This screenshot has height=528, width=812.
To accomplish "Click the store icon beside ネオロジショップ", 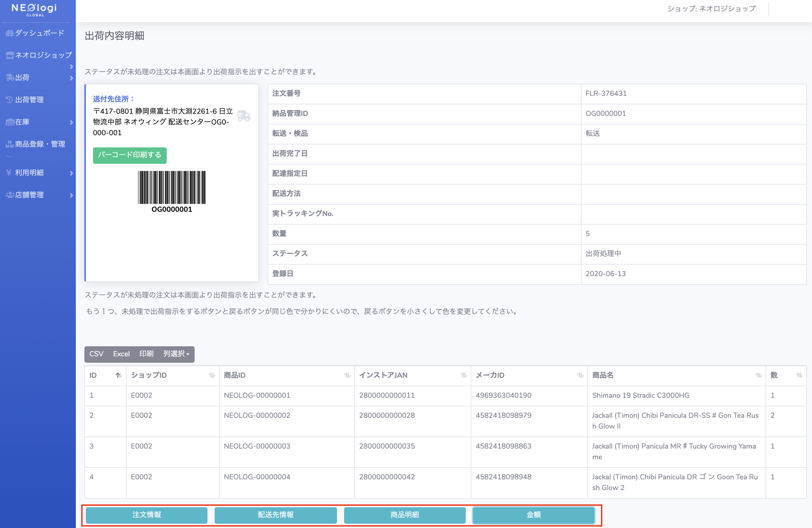I will (x=10, y=55).
